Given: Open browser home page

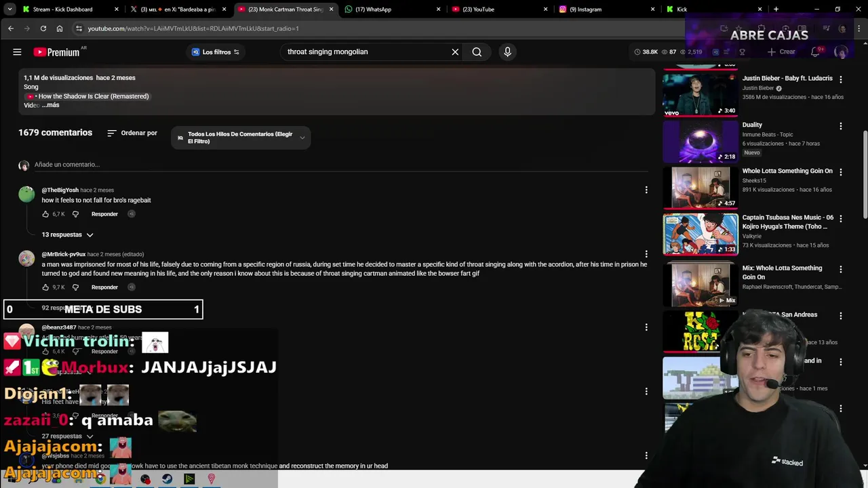Looking at the screenshot, I should [60, 28].
